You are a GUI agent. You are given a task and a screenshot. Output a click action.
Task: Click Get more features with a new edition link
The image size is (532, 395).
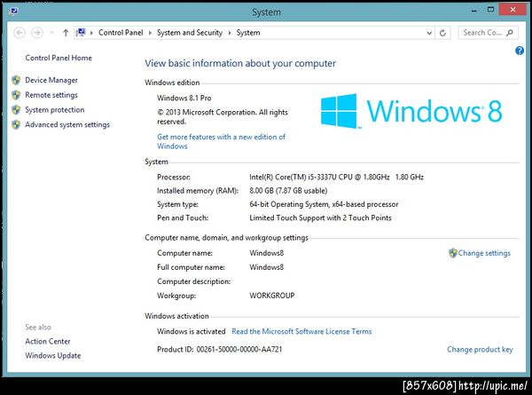point(221,142)
